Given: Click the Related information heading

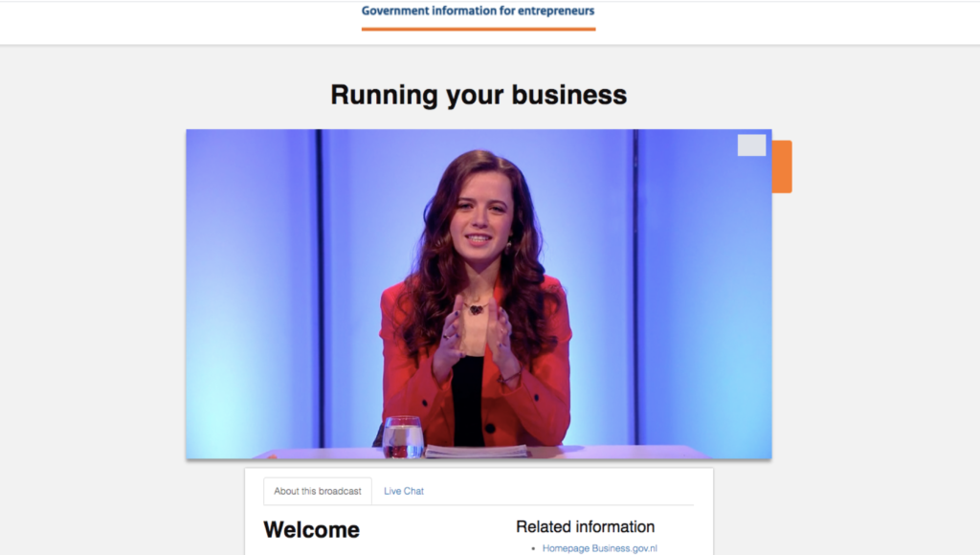Looking at the screenshot, I should click(585, 526).
